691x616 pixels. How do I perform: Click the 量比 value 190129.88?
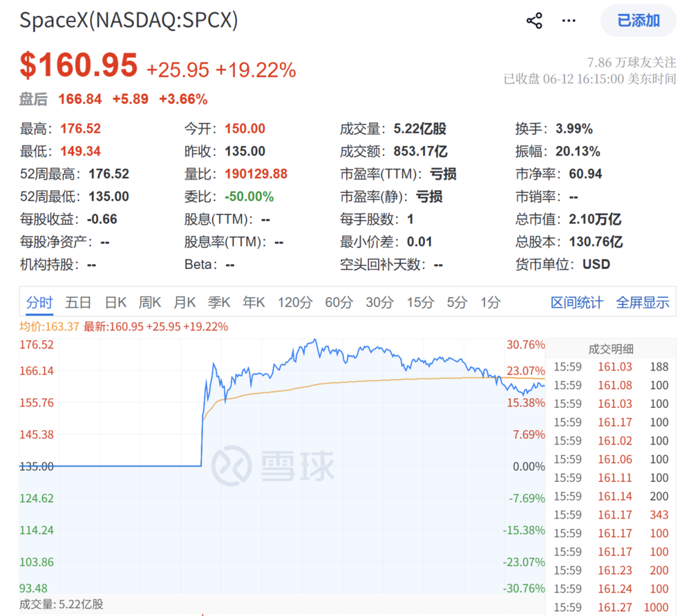pyautogui.click(x=256, y=174)
